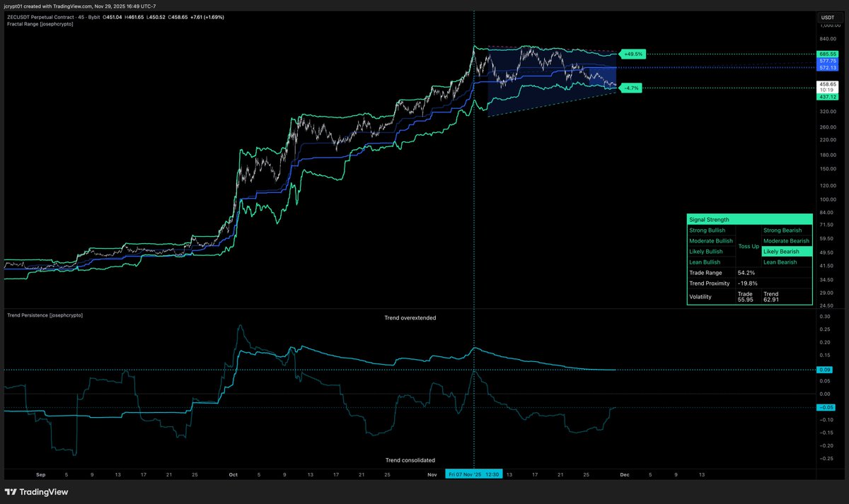Click the Lean Bearish cell
This screenshot has width=849, height=504.
(786, 262)
